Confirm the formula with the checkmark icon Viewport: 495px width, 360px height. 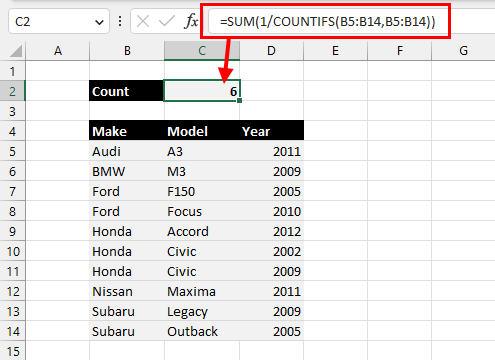click(167, 22)
